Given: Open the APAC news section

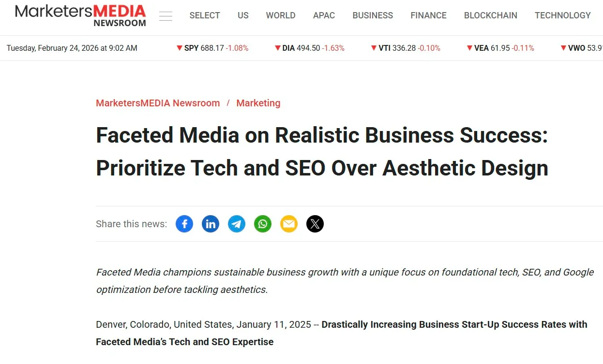Looking at the screenshot, I should (x=324, y=15).
